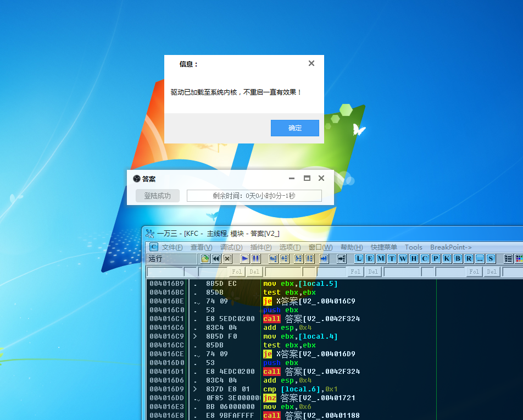
Task: Show Handles via the H icon
Action: click(x=414, y=258)
